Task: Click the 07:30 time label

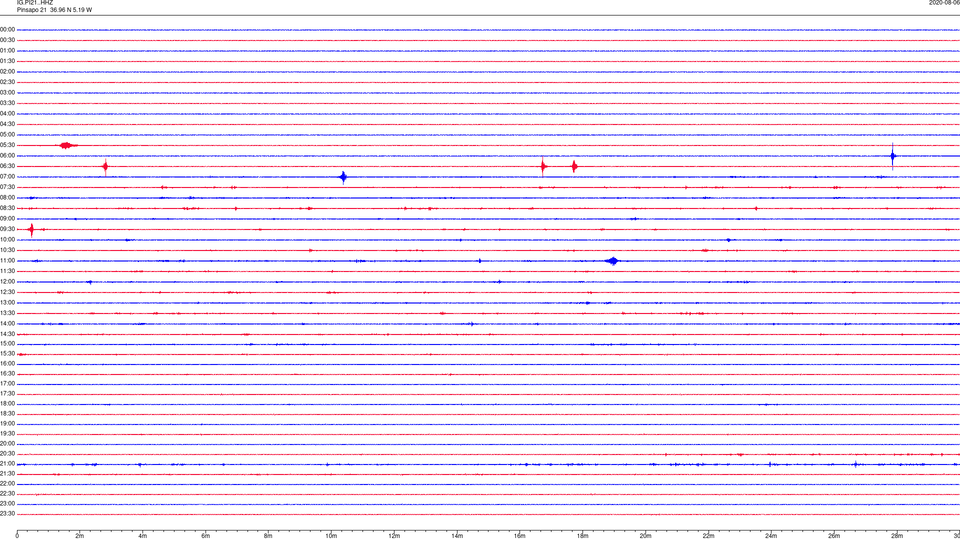Action: point(7,187)
